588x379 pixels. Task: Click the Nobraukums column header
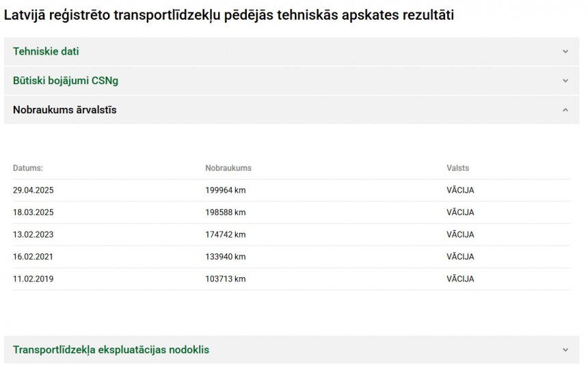pyautogui.click(x=228, y=168)
